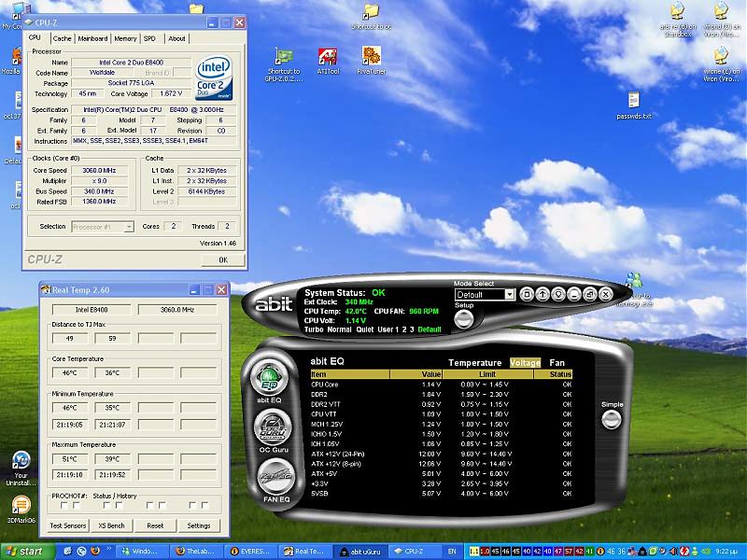This screenshot has height=560, width=747.
Task: Open the ATITool desktop shortcut
Action: point(328,61)
